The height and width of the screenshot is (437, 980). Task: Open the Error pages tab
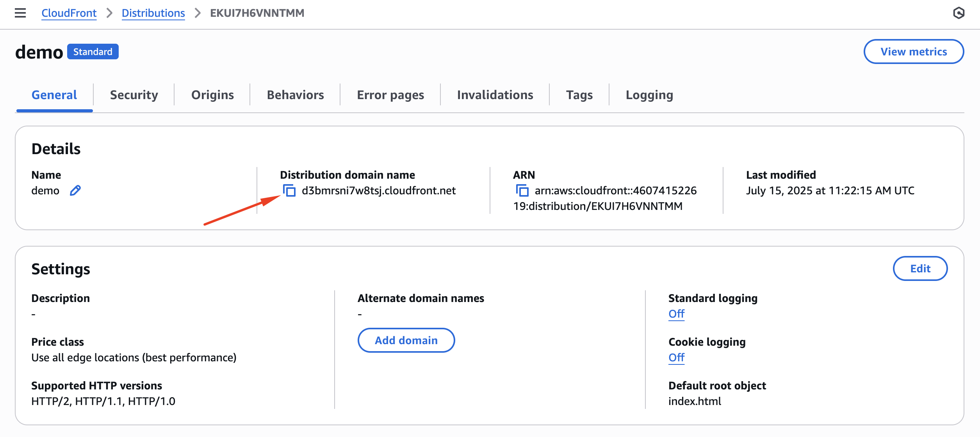pyautogui.click(x=390, y=95)
